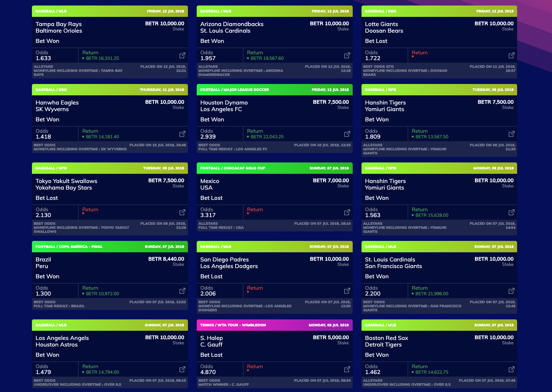552x392 pixels.
Task: Open external link icon for Houston Dynamo bet
Action: click(x=347, y=134)
